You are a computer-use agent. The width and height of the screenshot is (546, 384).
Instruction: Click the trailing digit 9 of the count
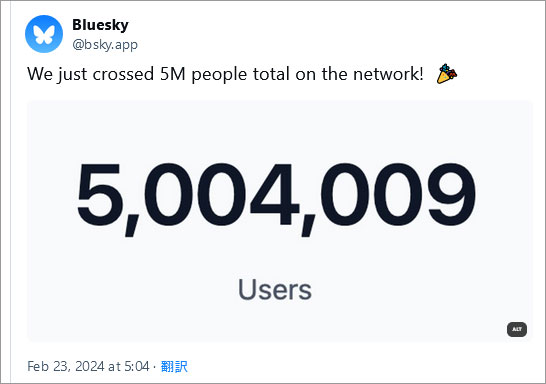point(451,195)
